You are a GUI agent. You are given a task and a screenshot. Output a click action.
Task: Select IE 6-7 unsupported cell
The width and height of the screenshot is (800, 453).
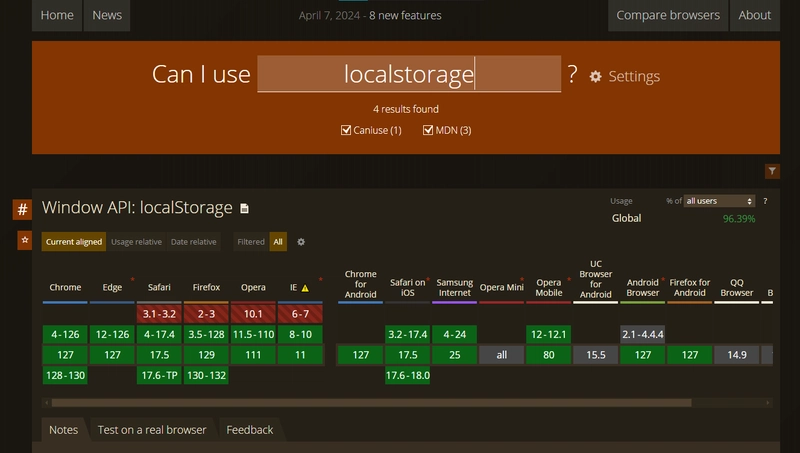click(300, 314)
